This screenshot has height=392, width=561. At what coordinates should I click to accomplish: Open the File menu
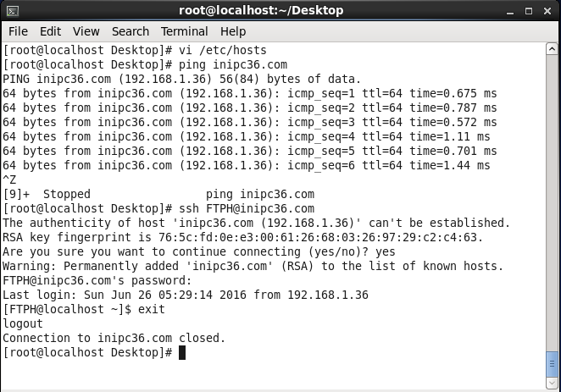[18, 31]
